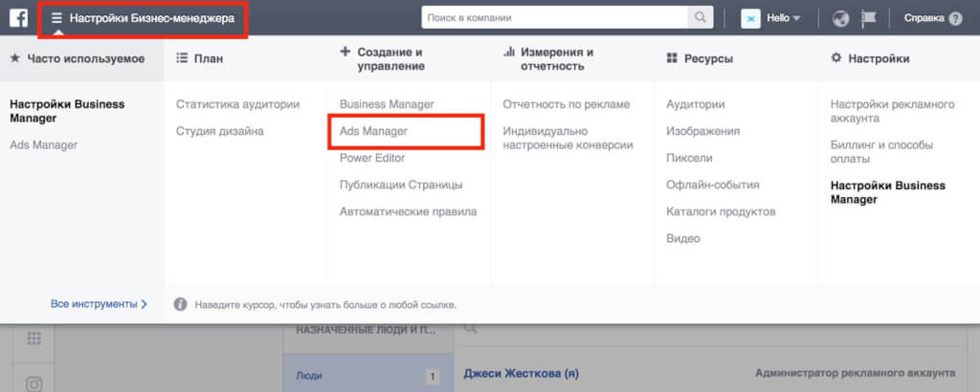The height and width of the screenshot is (392, 980).
Task: Select Автоматические правила
Action: tap(408, 211)
